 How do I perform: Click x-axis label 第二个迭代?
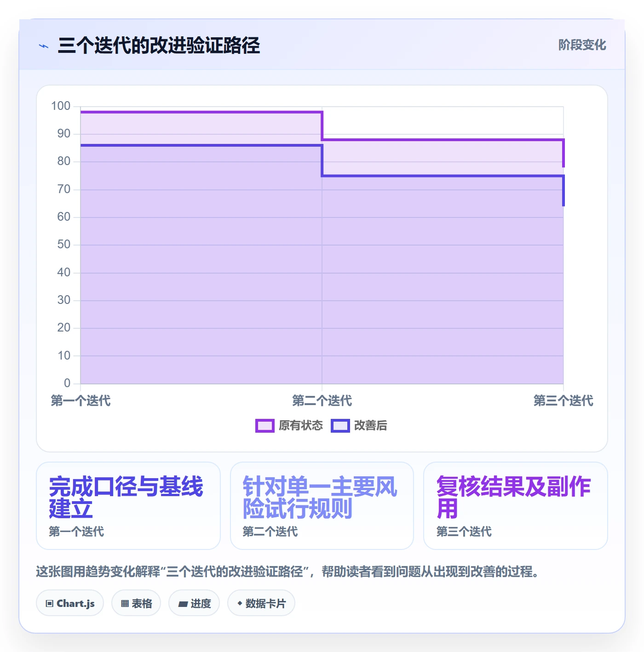click(x=322, y=401)
